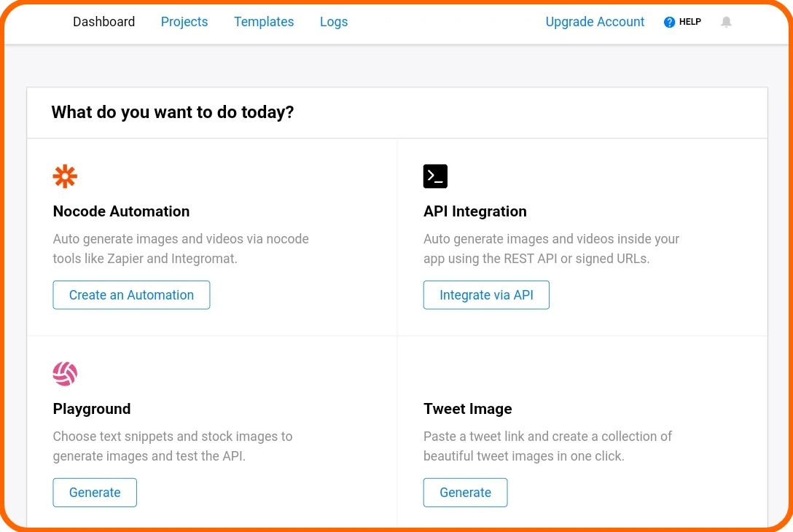Viewport: 793px width, 532px height.
Task: Go to the Templates tab
Action: [x=264, y=22]
